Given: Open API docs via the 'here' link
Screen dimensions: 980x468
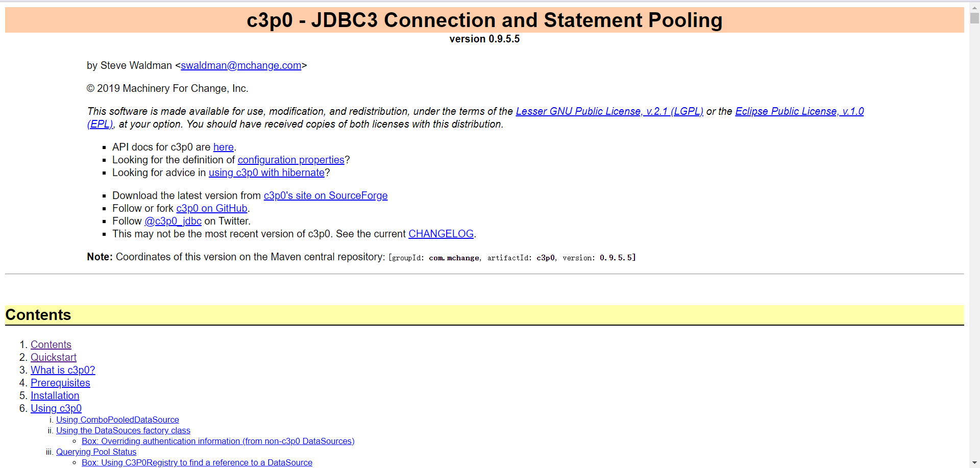Looking at the screenshot, I should coord(224,147).
